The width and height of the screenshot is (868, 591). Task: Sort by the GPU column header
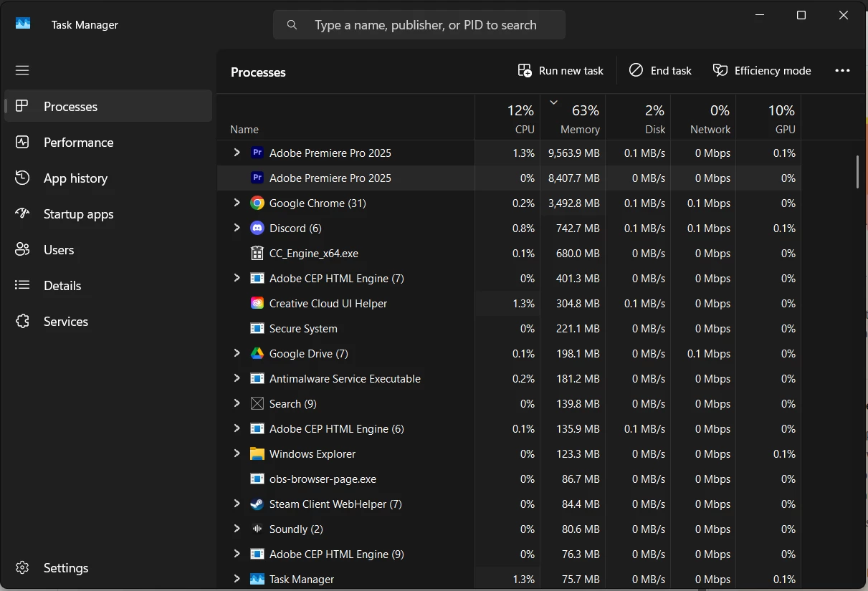tap(768, 118)
